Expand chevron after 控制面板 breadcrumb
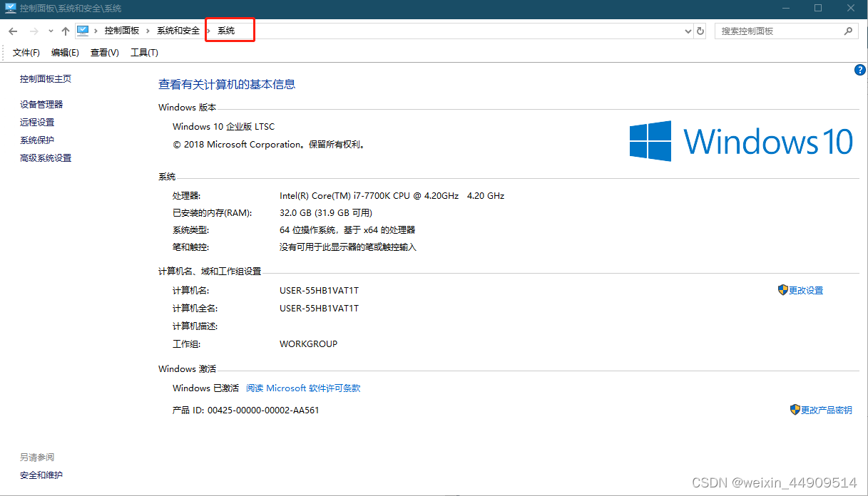The width and height of the screenshot is (868, 496). click(148, 31)
